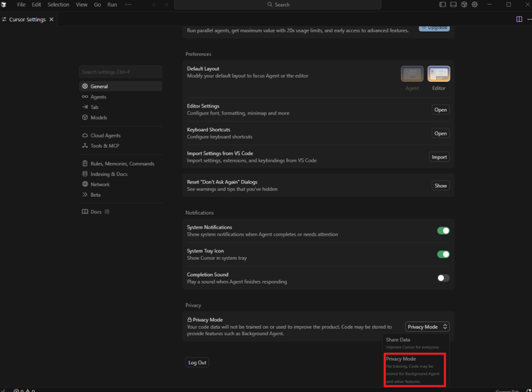
Task: Click the errors and warnings status indicator
Action: click(x=24, y=390)
